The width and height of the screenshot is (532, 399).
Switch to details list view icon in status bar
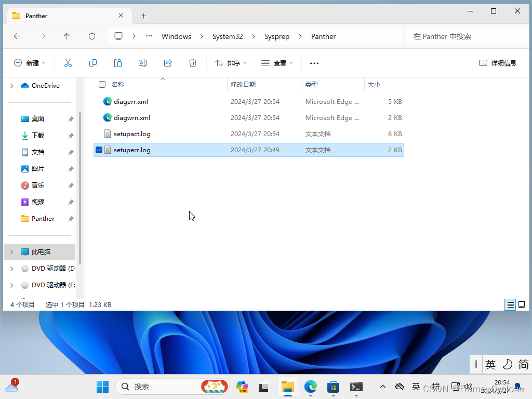[510, 304]
